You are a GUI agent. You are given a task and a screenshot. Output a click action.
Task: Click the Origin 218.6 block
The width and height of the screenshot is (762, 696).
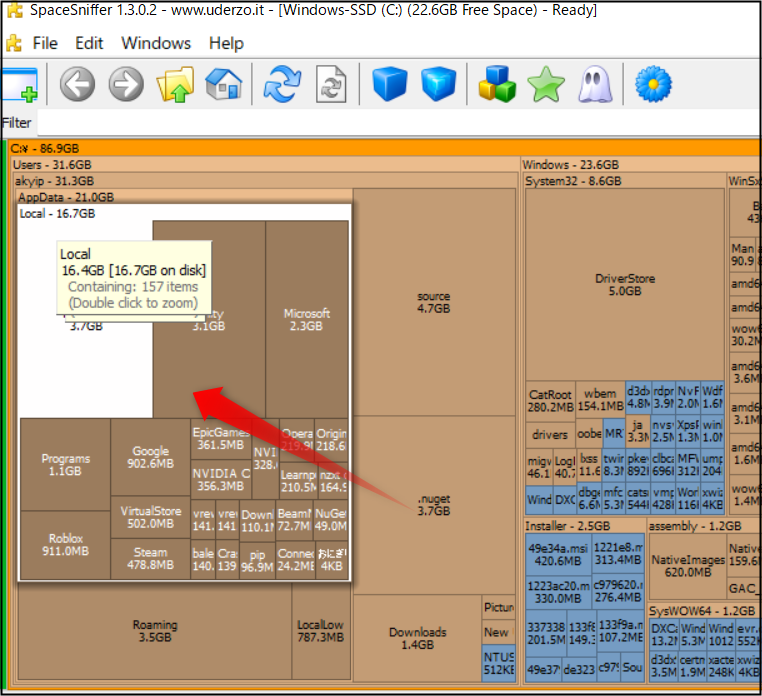(x=331, y=440)
